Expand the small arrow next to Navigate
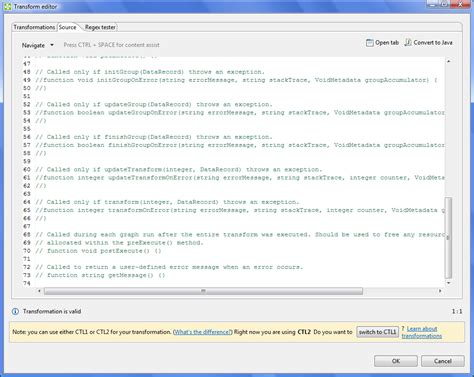This screenshot has width=474, height=377. pos(52,45)
